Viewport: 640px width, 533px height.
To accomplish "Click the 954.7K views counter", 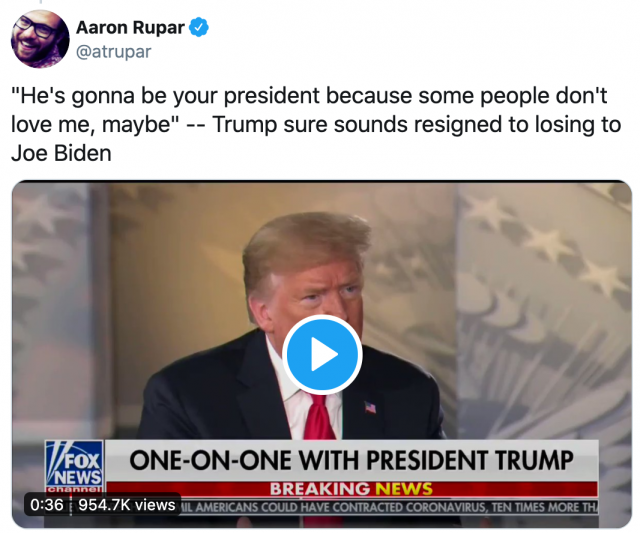I will pyautogui.click(x=127, y=505).
